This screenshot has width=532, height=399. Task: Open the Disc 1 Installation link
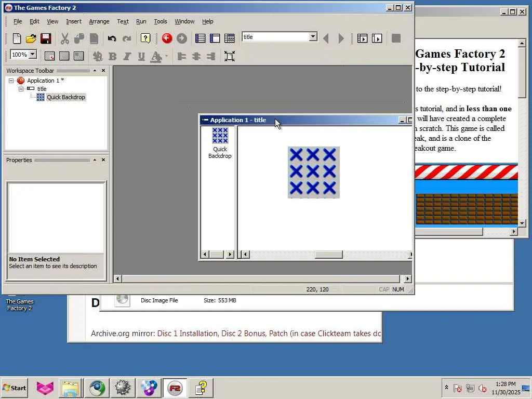tap(188, 334)
